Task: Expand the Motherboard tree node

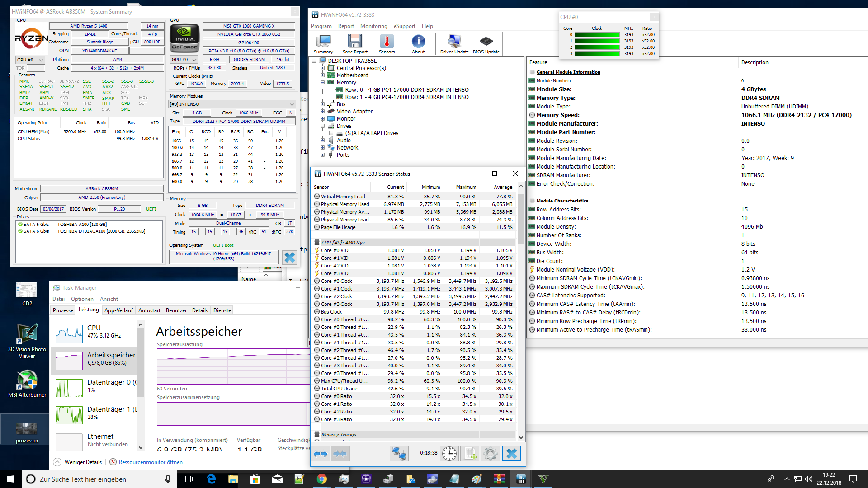Action: pos(323,75)
